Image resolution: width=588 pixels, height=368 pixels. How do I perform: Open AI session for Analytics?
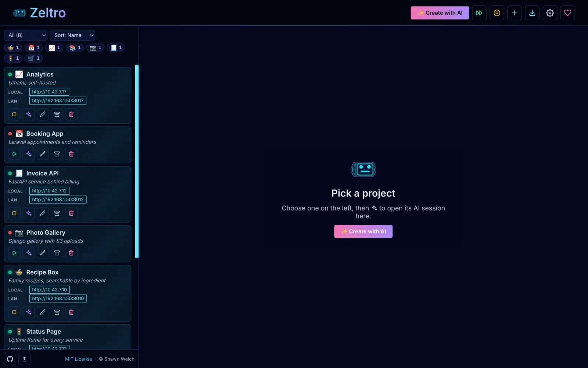(x=29, y=114)
